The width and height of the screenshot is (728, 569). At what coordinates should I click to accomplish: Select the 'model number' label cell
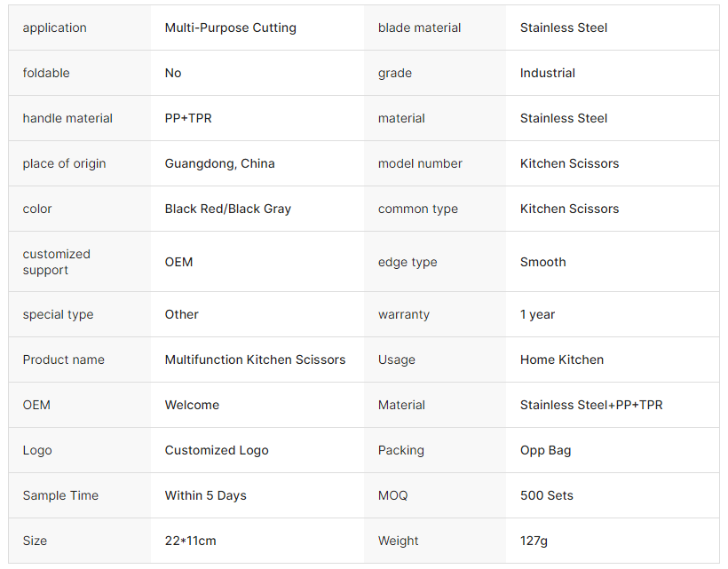coord(420,163)
